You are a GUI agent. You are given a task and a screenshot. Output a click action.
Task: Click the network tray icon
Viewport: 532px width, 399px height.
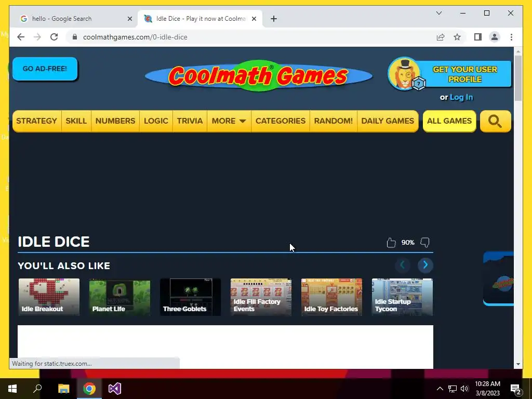[x=453, y=389]
